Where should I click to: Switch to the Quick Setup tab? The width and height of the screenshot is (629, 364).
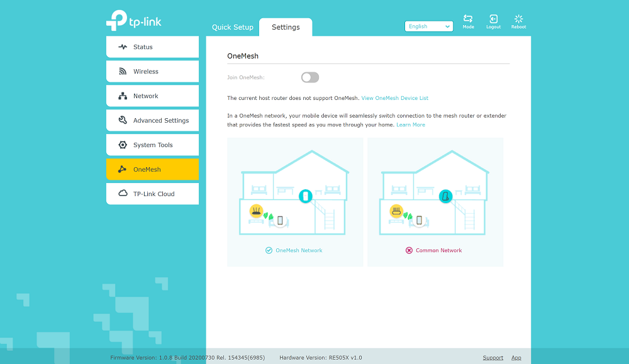[x=233, y=27]
